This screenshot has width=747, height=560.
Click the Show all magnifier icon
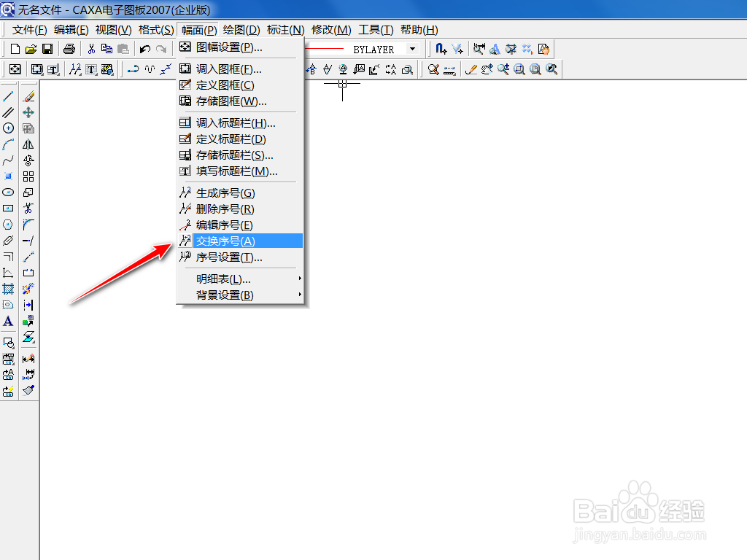pos(535,69)
